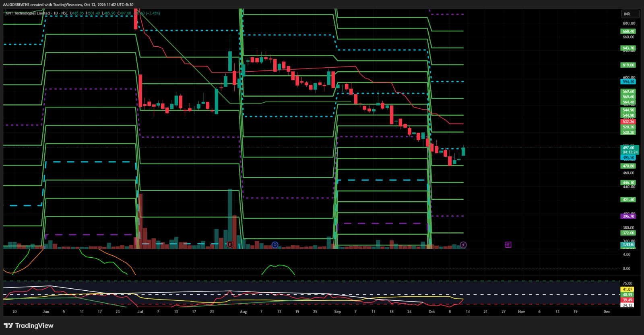The width and height of the screenshot is (644, 335).
Task: Click the 495.50 cyan price label
Action: click(628, 157)
